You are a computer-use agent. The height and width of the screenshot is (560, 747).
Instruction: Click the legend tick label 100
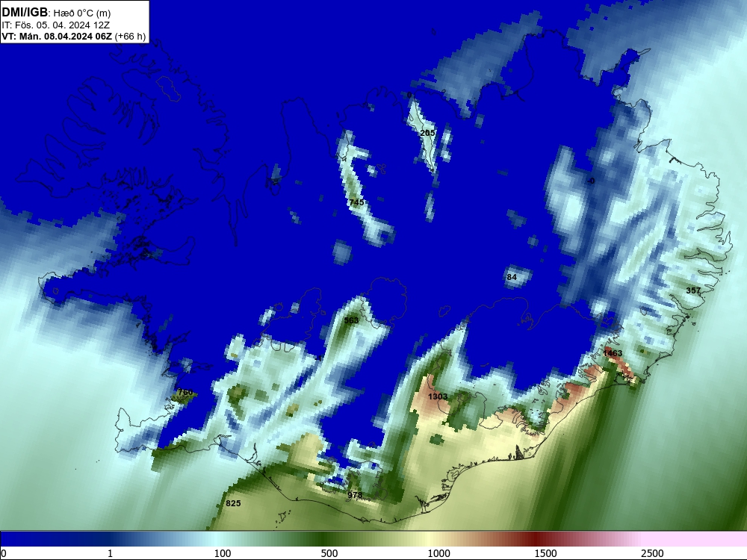[x=223, y=553]
